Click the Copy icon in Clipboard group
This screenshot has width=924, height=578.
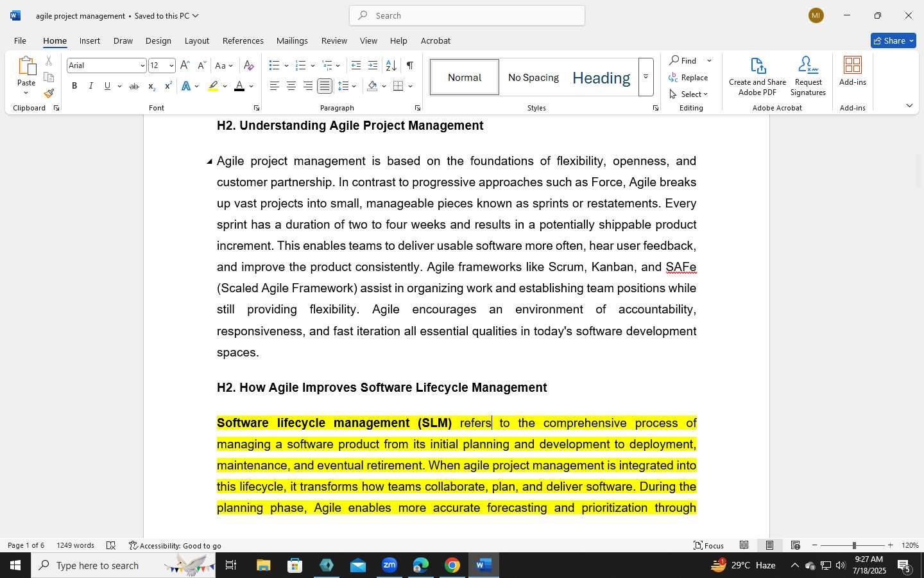(x=49, y=77)
